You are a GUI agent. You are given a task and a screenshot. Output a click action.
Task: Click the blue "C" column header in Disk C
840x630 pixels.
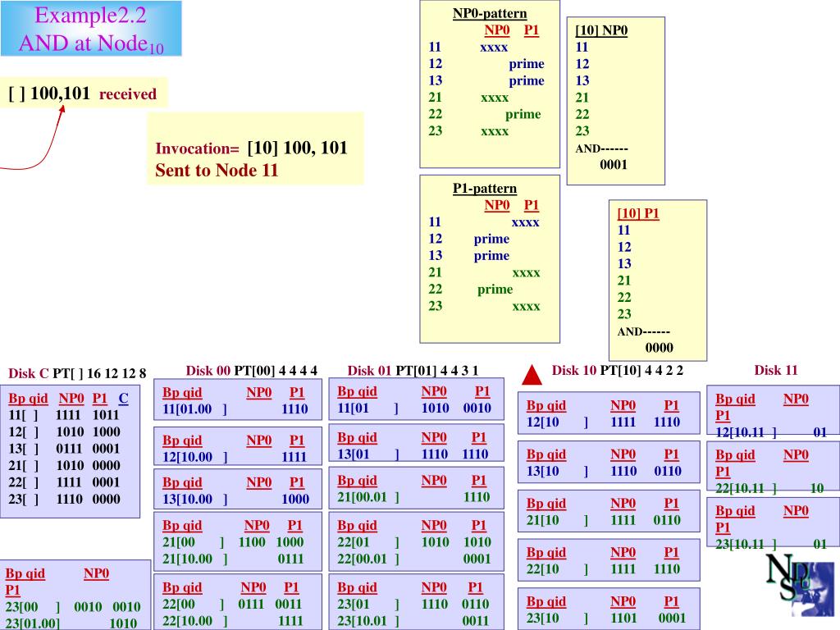click(123, 399)
